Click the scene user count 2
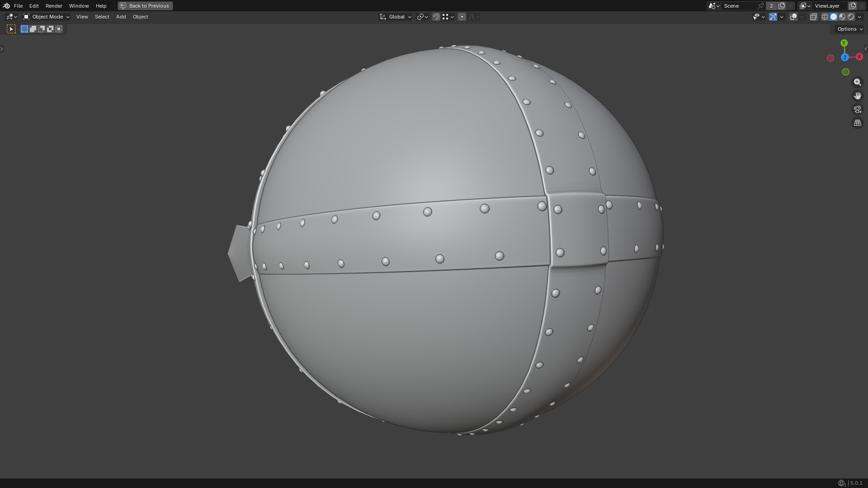 [x=771, y=6]
